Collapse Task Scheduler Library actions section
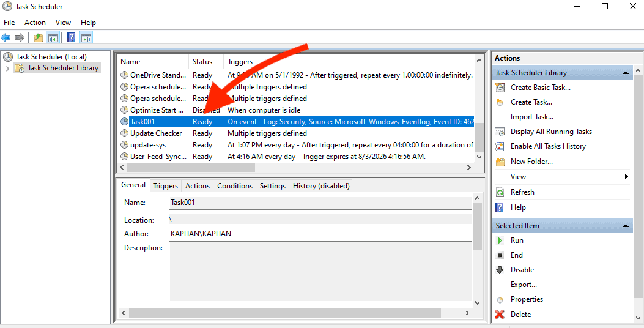 626,73
